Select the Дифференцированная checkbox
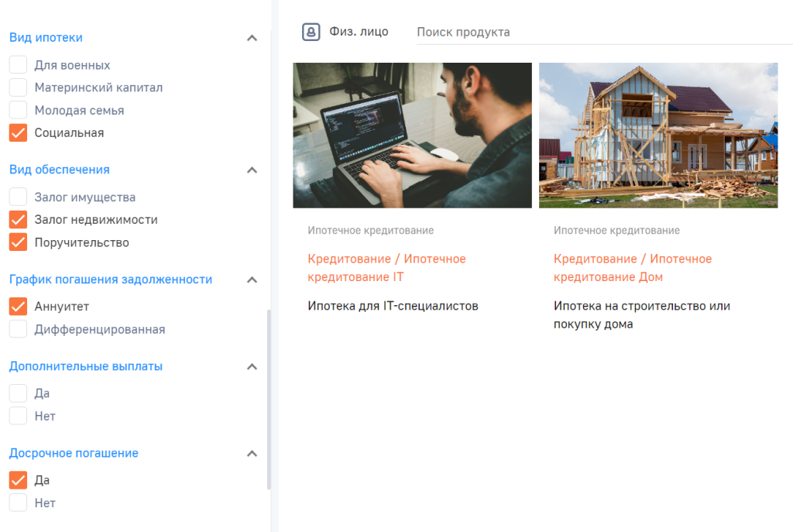This screenshot has height=532, width=793. [x=19, y=329]
